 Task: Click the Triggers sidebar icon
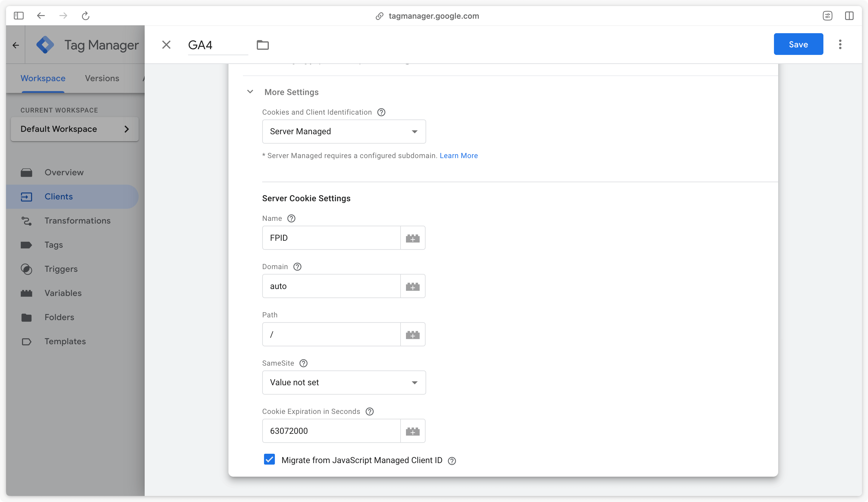(26, 268)
